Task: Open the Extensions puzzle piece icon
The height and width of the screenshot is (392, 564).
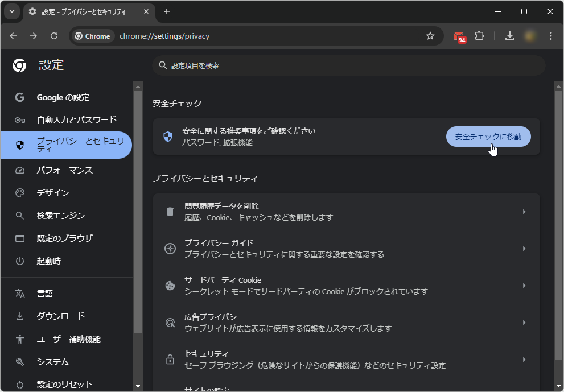Action: 480,35
